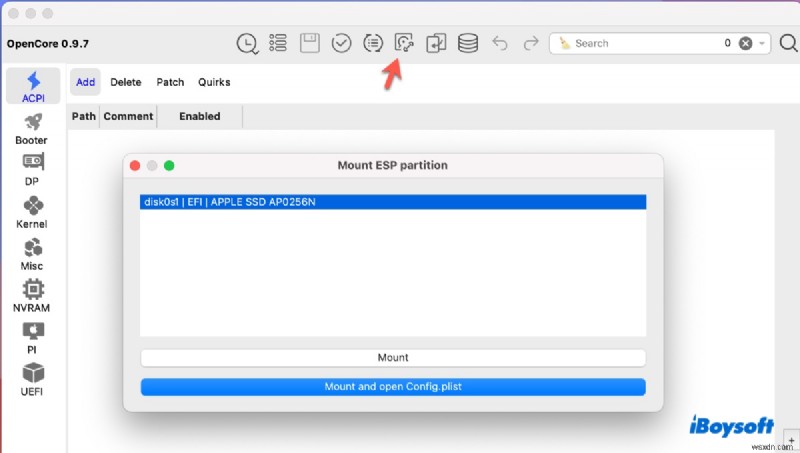The image size is (800, 453).
Task: Switch to the Add tab
Action: (85, 82)
